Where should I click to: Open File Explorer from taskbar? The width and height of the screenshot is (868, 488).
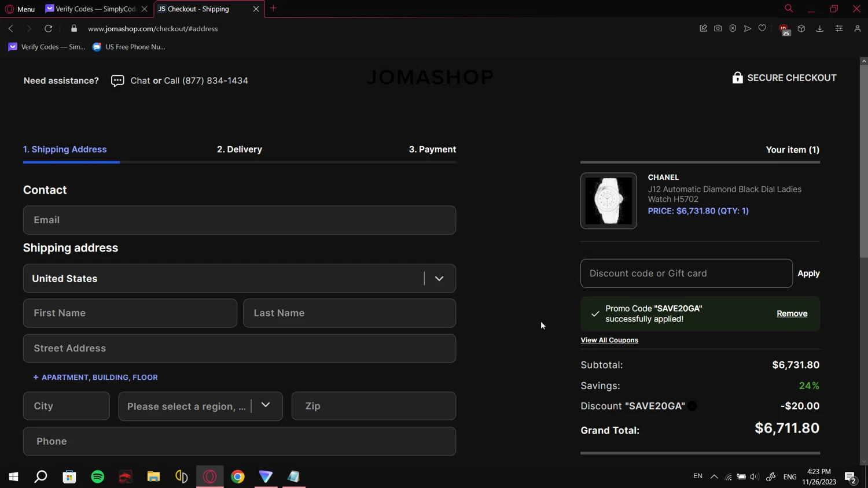[x=153, y=476]
